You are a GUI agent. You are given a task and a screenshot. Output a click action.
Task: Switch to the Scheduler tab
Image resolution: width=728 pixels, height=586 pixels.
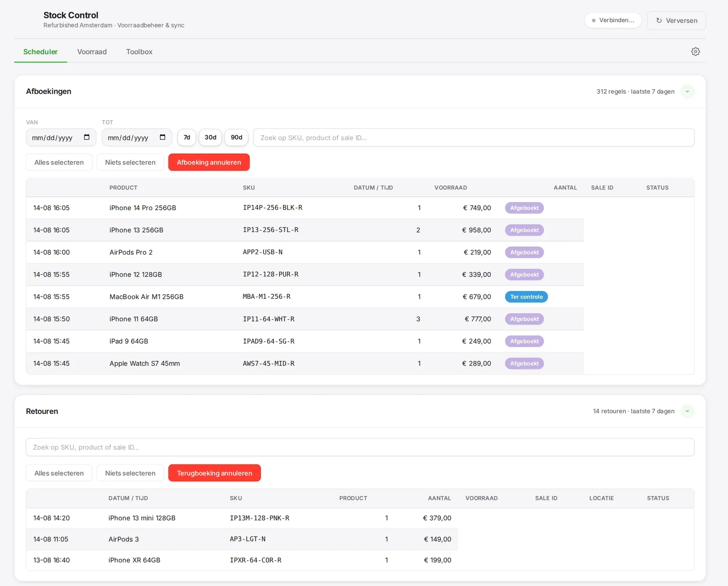(40, 52)
